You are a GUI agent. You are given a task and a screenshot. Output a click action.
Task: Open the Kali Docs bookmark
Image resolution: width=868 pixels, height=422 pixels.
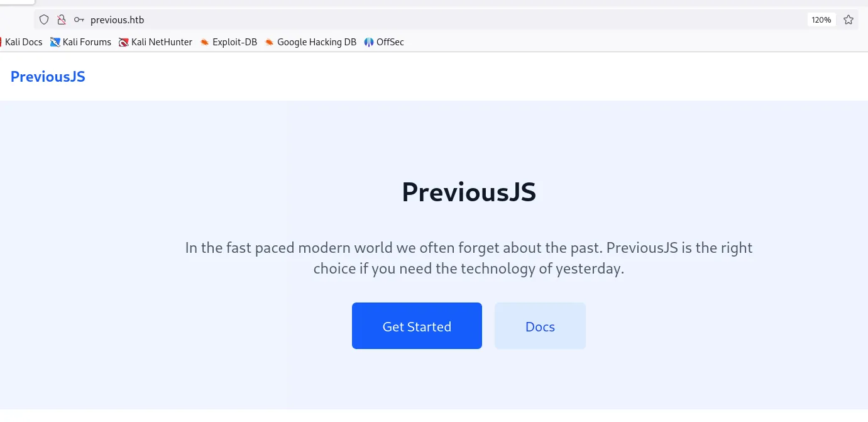23,42
